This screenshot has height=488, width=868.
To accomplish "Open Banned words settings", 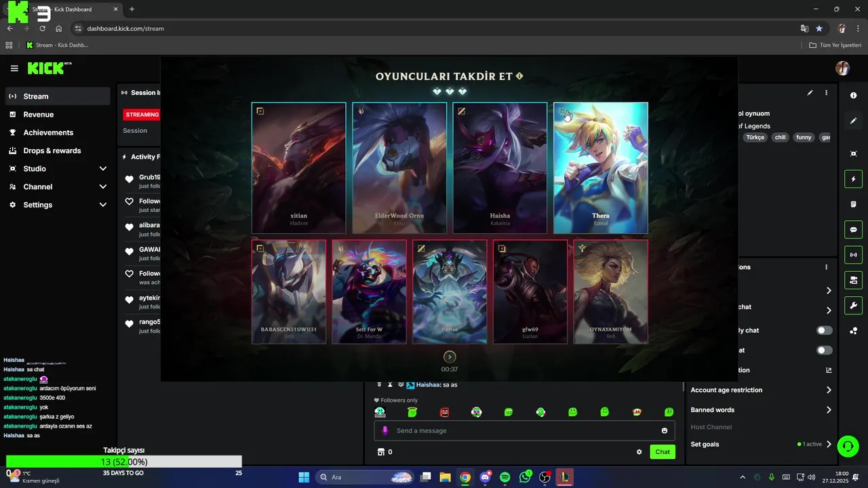I will click(x=761, y=410).
